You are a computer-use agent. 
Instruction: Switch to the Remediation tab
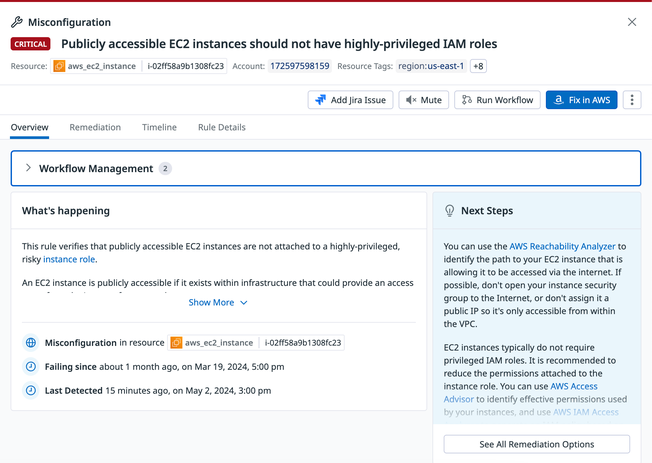(95, 128)
